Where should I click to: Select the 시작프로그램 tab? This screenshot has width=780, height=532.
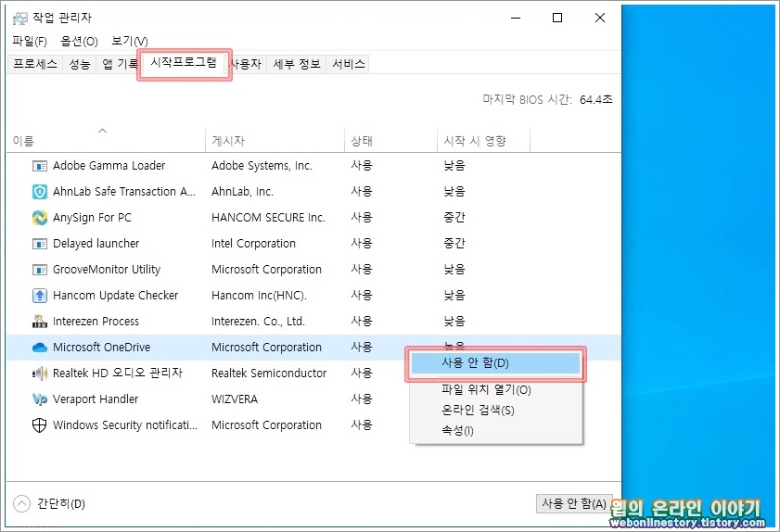click(184, 63)
